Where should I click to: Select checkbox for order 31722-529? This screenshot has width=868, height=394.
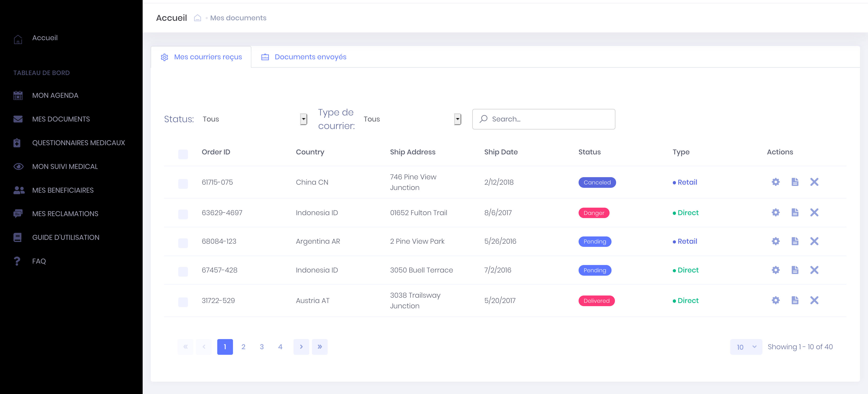click(183, 302)
